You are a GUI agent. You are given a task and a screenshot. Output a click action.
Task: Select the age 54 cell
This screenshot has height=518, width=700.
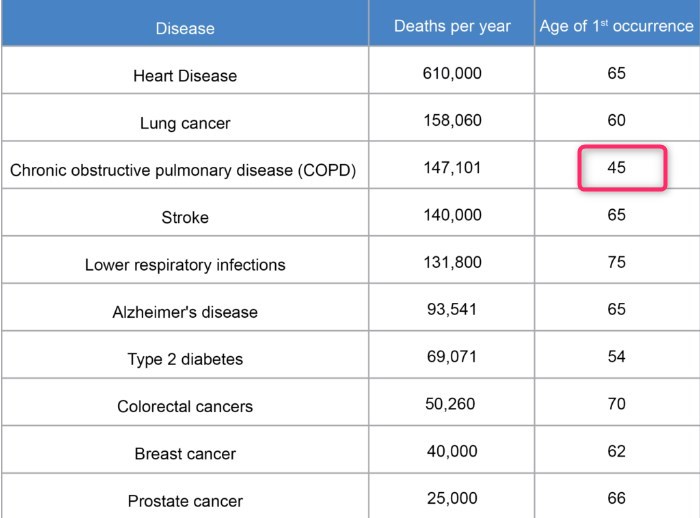tap(616, 357)
